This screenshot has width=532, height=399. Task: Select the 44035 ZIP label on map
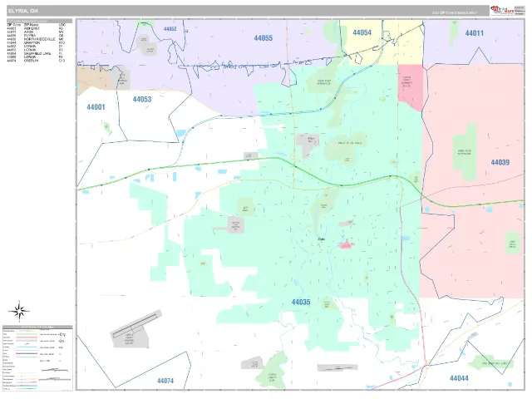point(301,302)
